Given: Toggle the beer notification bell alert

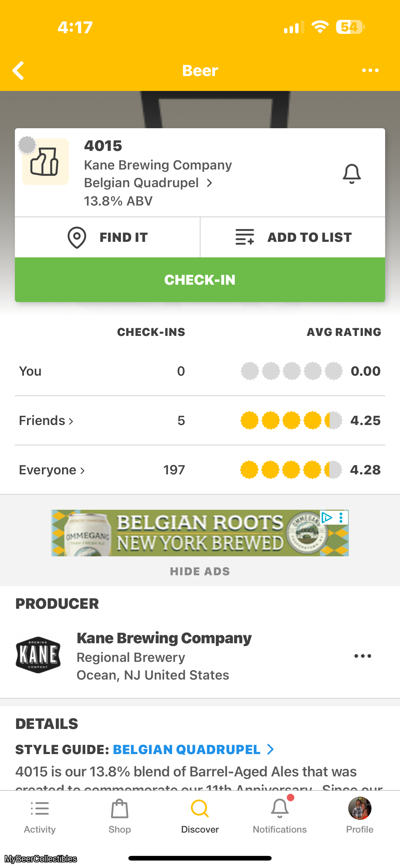Looking at the screenshot, I should pos(352,174).
